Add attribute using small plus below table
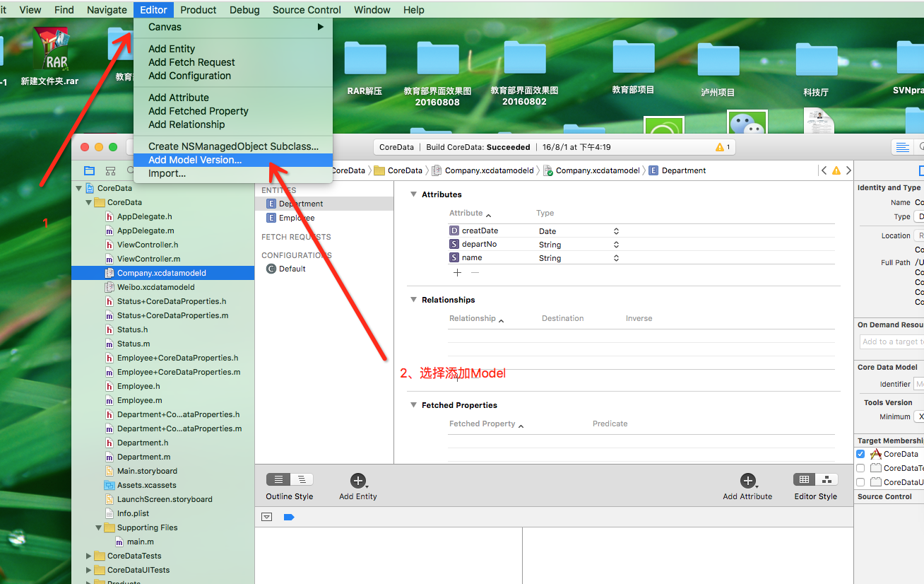 [457, 272]
